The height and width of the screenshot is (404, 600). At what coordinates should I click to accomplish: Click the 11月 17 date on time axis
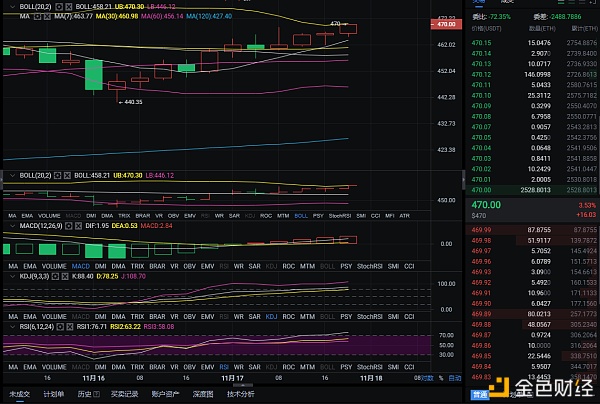232,378
